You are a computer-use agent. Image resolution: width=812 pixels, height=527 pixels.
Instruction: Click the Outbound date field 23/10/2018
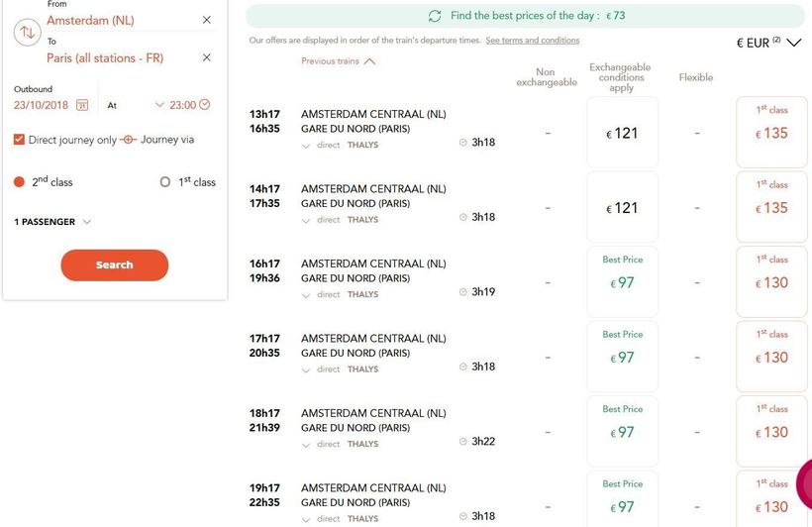pyautogui.click(x=42, y=105)
